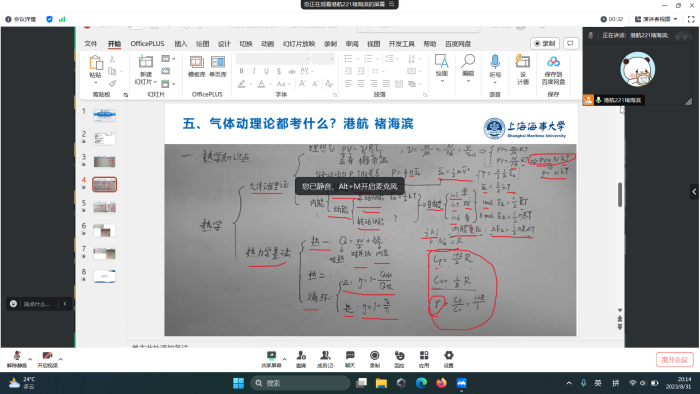Image resolution: width=700 pixels, height=394 pixels.
Task: Unmute the microphone in the meeting toolbar
Action: click(x=17, y=359)
